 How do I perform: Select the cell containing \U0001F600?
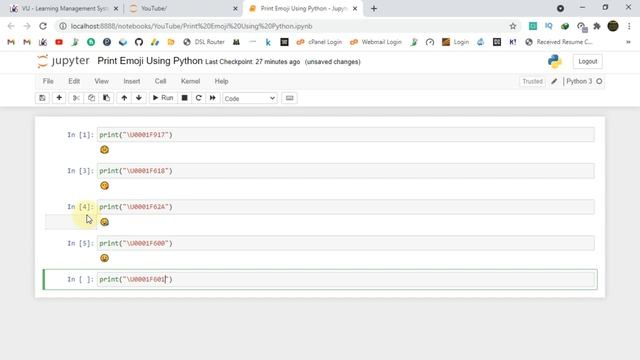(x=345, y=243)
